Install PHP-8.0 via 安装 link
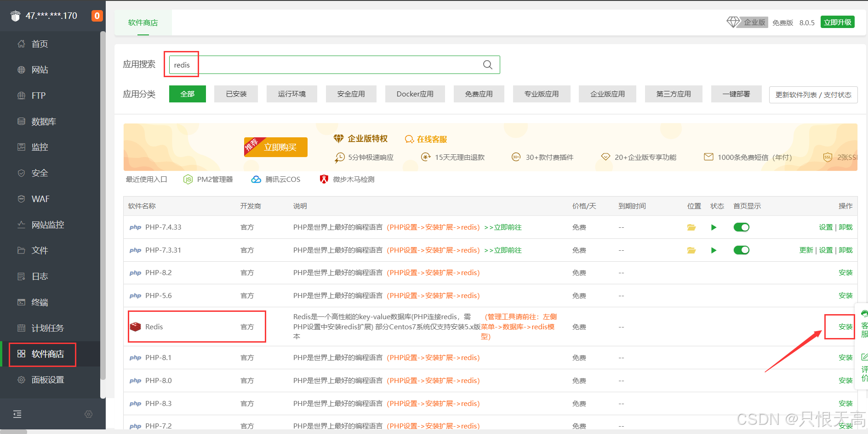 [845, 381]
